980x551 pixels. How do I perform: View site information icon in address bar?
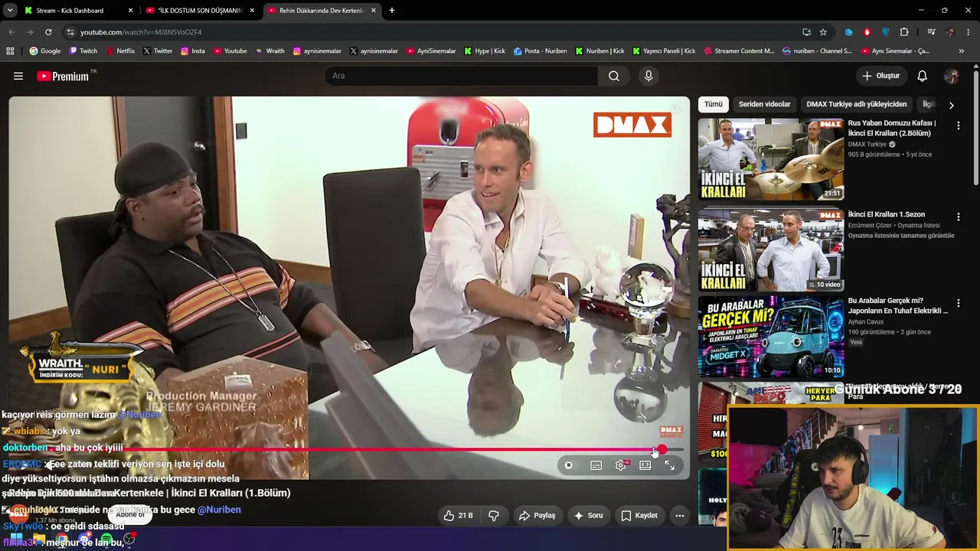(x=70, y=32)
